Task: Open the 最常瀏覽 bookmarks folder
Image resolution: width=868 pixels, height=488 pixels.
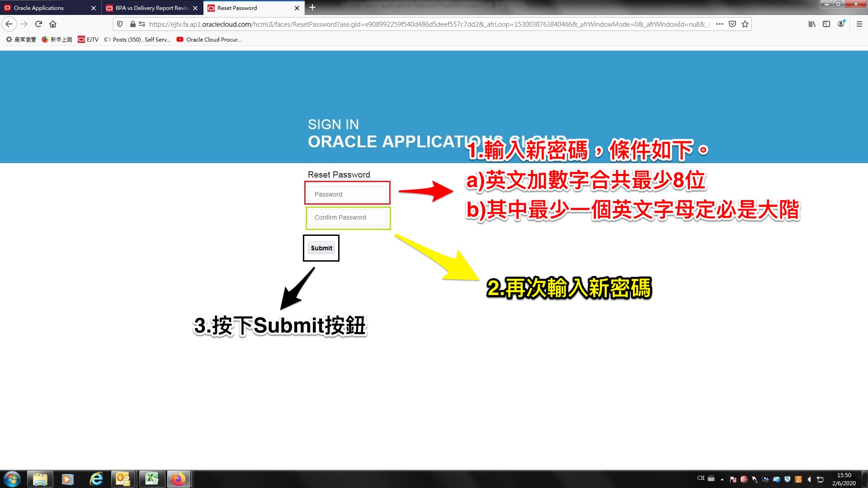Action: tap(21, 39)
